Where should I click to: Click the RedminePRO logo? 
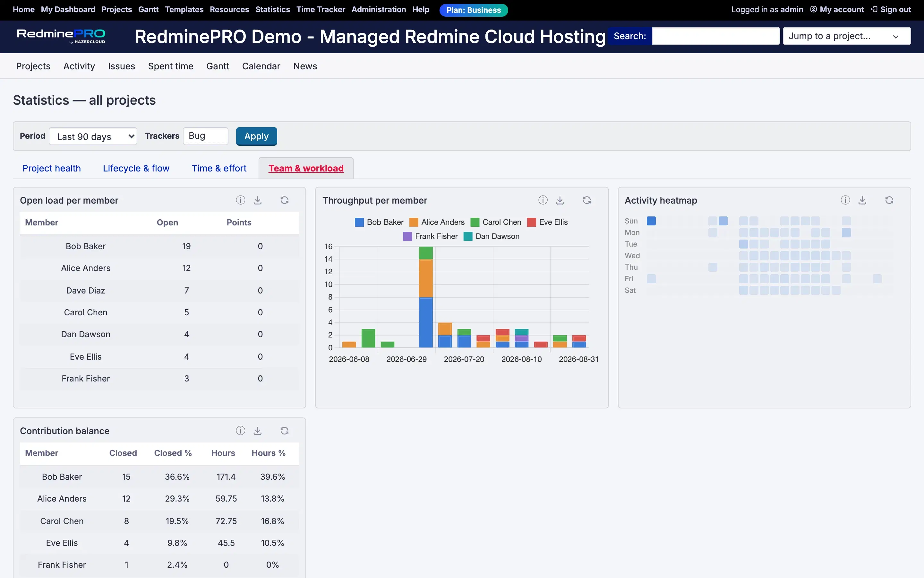click(61, 36)
